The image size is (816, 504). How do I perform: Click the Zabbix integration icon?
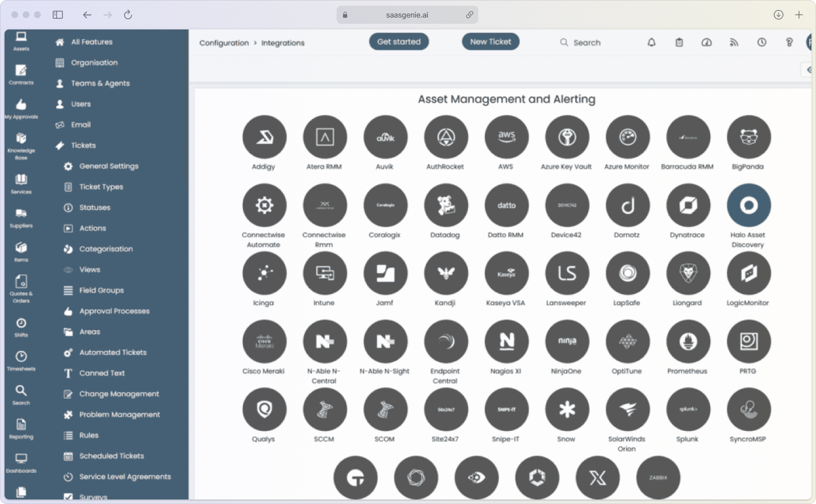(x=657, y=477)
